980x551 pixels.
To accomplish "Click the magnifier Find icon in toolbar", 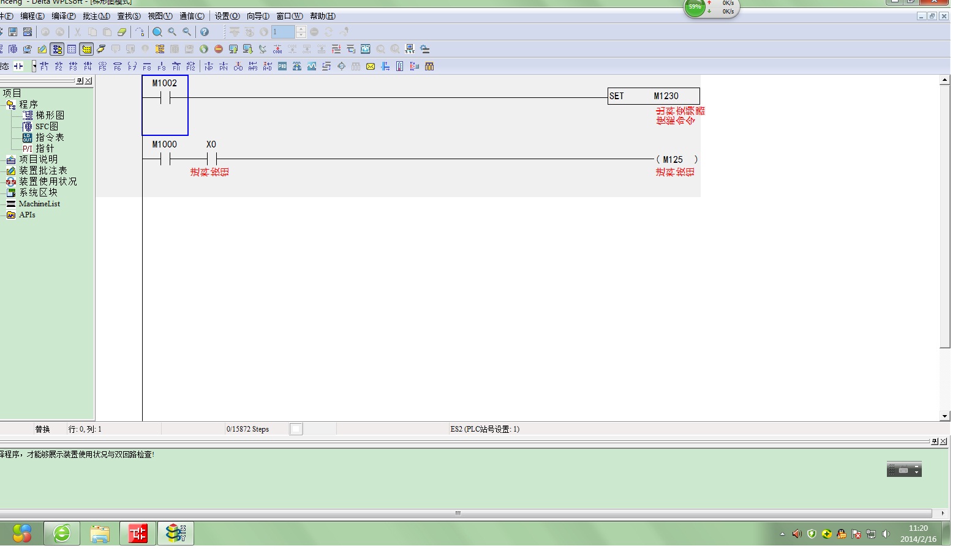I will [x=157, y=32].
